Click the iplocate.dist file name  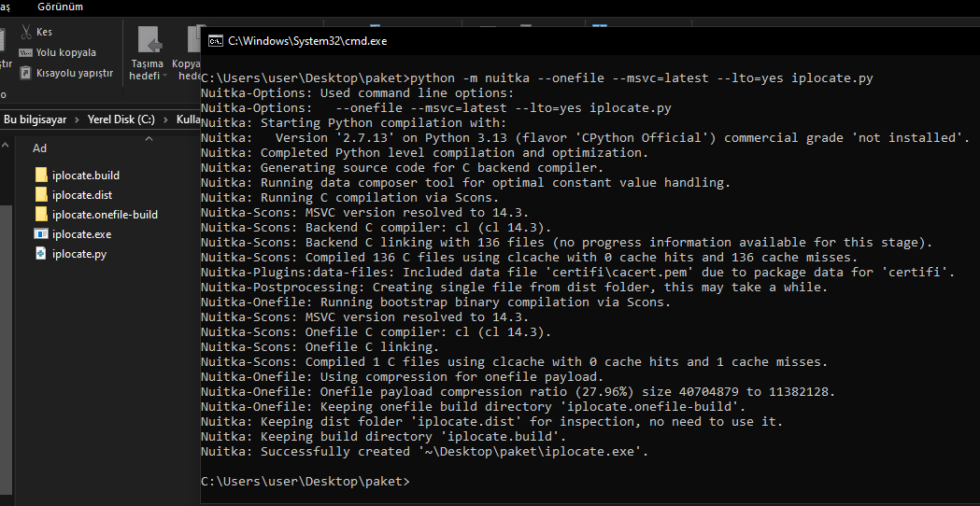[x=82, y=195]
